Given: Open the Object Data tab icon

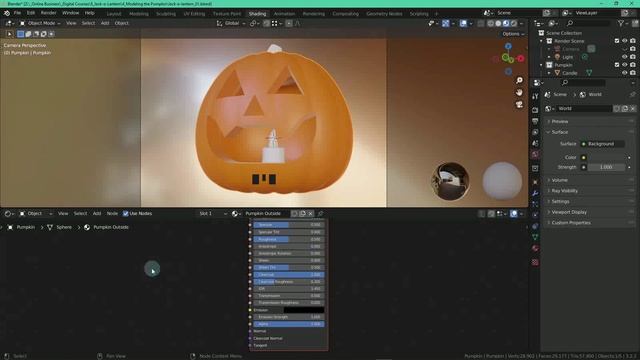Looking at the screenshot, I should click(535, 237).
